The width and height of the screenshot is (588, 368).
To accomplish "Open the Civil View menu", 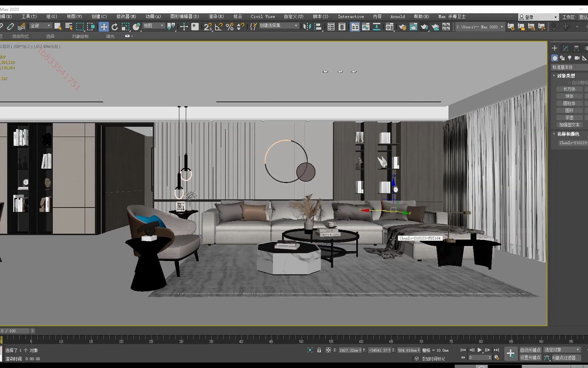I will click(262, 16).
